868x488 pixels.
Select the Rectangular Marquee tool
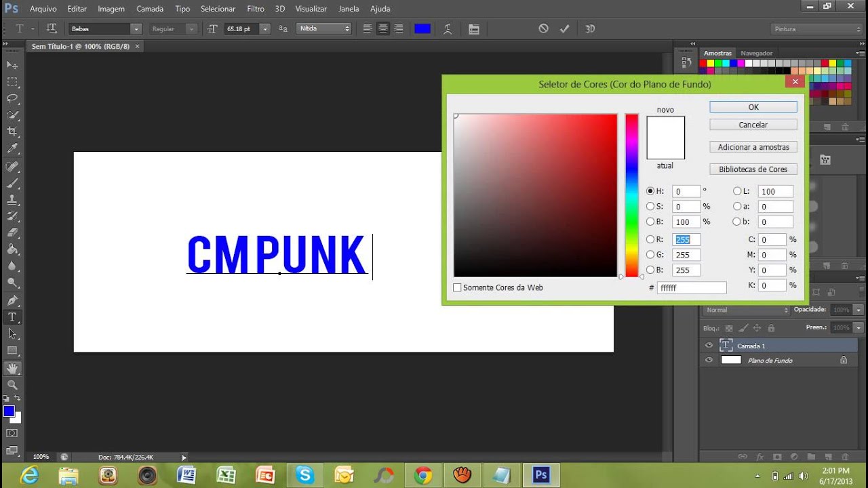tap(12, 82)
